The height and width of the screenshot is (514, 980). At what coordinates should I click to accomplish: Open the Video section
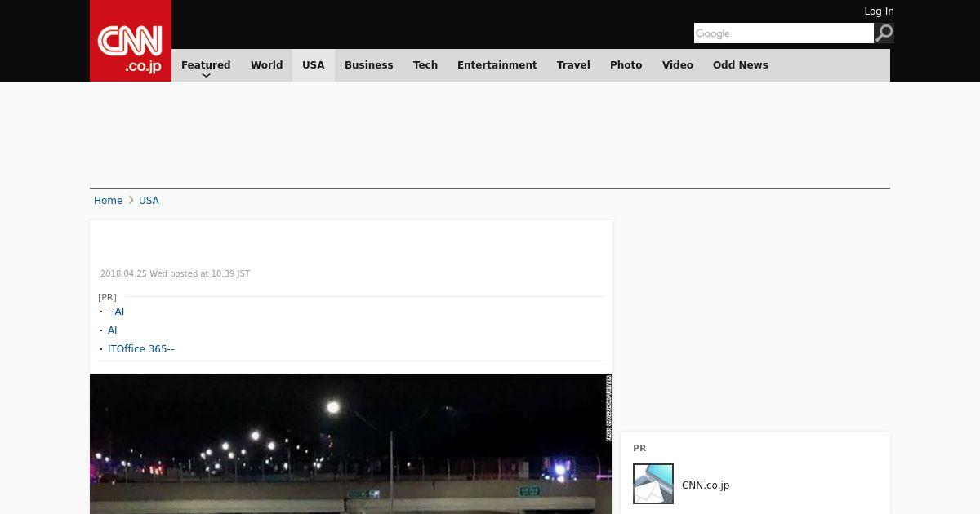(x=678, y=65)
